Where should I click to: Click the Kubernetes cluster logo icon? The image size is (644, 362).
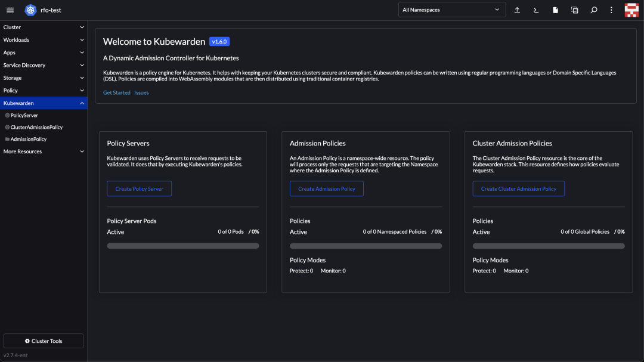pos(30,10)
